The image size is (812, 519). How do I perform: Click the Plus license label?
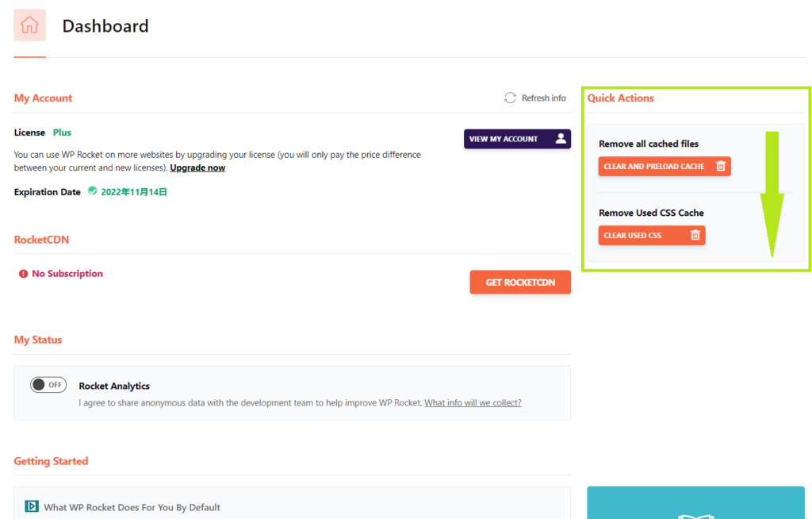[x=62, y=133]
